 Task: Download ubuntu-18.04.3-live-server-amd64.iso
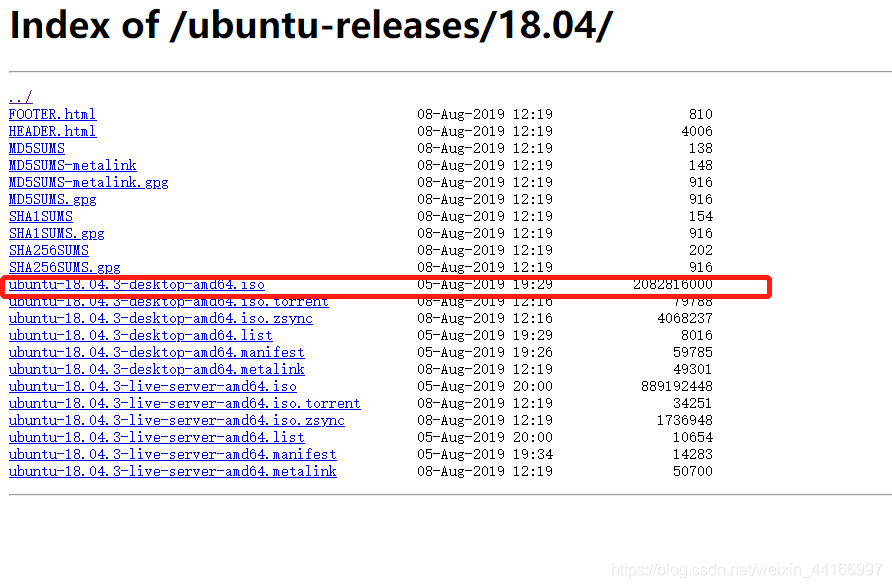[x=152, y=387]
